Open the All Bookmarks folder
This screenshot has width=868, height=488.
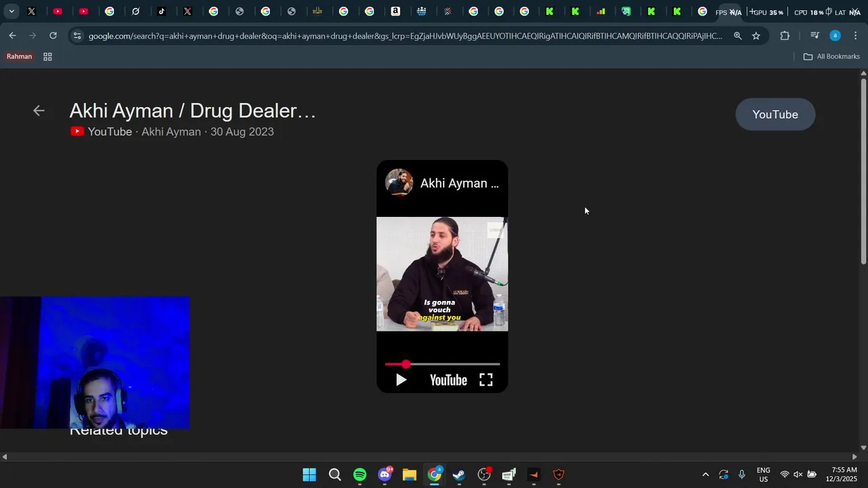pyautogui.click(x=831, y=57)
